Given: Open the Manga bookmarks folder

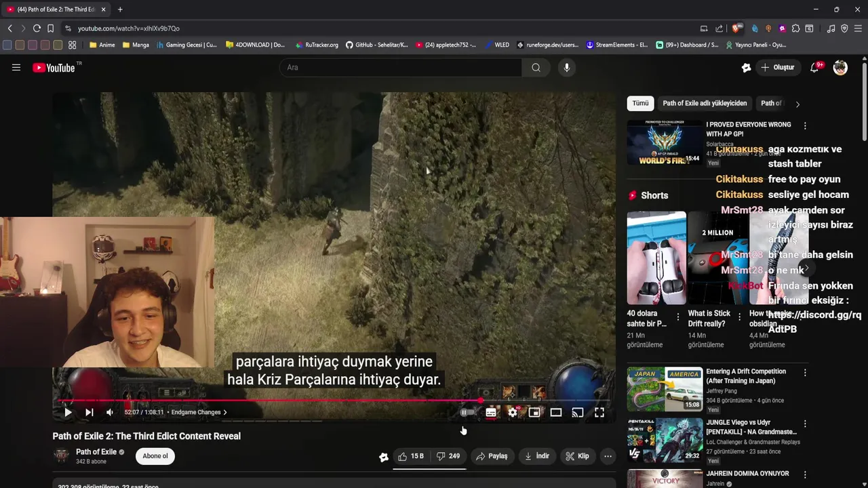Looking at the screenshot, I should [x=136, y=45].
